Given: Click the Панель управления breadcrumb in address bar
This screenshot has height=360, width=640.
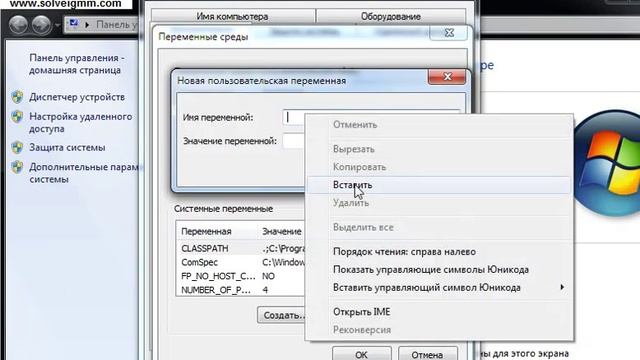Looking at the screenshot, I should pos(116,24).
